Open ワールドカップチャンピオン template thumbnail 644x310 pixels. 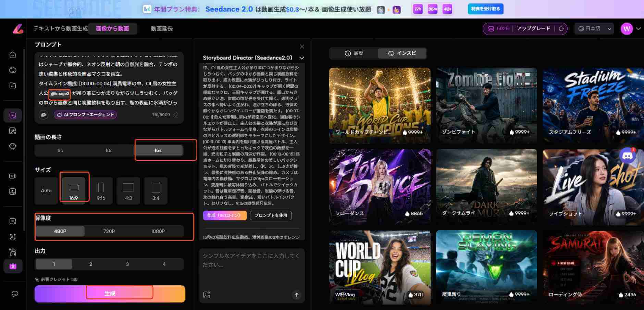(380, 106)
